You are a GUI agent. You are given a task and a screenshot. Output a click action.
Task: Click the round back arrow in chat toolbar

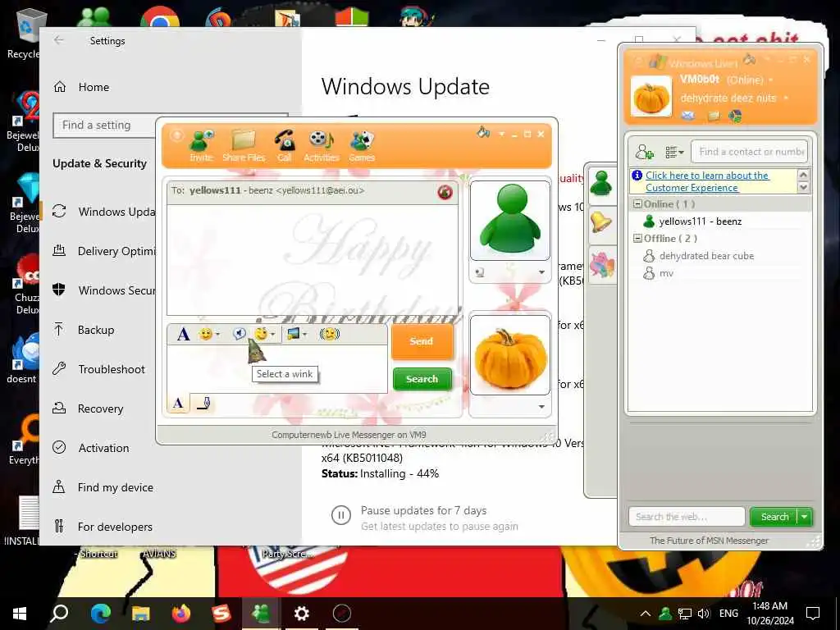click(x=176, y=135)
